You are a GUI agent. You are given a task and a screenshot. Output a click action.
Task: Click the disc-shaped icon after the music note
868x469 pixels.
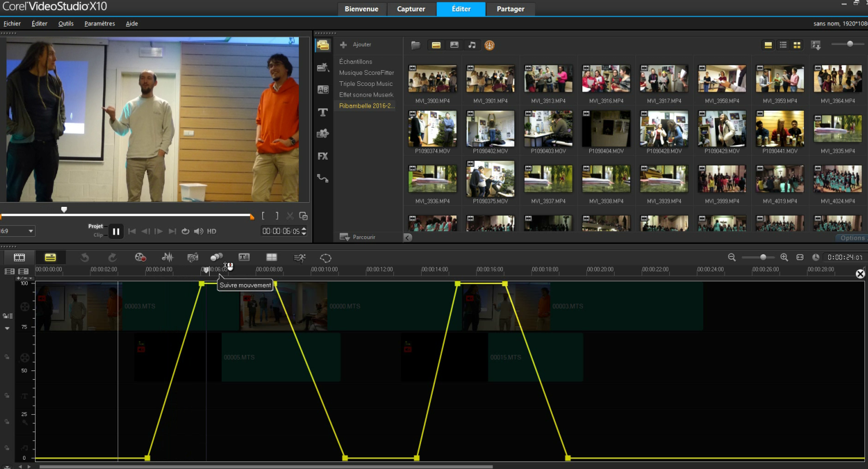point(490,45)
